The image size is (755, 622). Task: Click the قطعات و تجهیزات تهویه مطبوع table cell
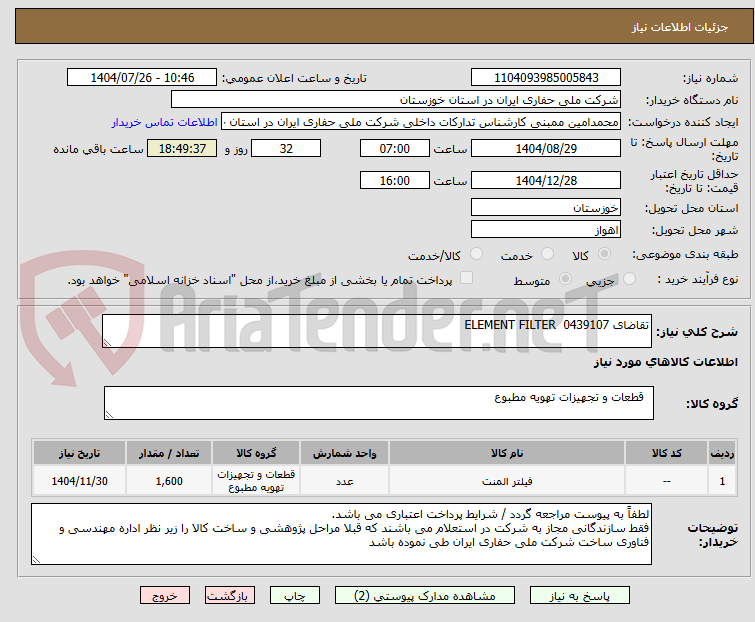tap(256, 481)
